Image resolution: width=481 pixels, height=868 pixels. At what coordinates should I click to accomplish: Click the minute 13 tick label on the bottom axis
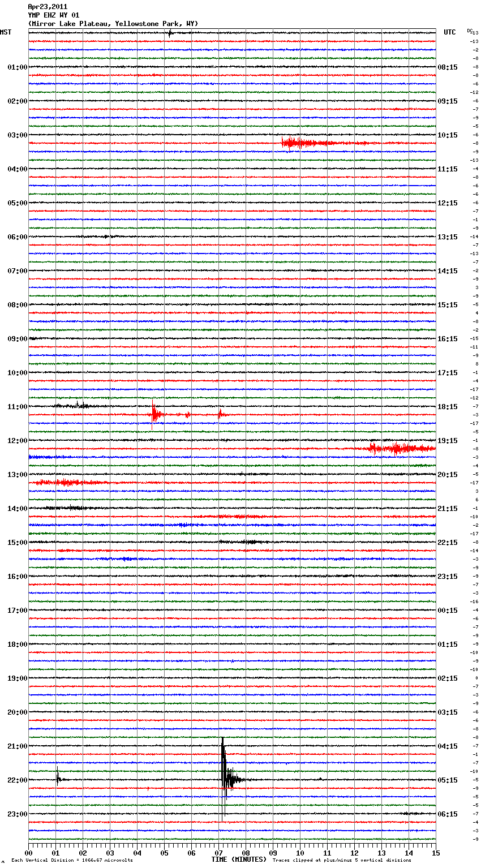tap(382, 852)
